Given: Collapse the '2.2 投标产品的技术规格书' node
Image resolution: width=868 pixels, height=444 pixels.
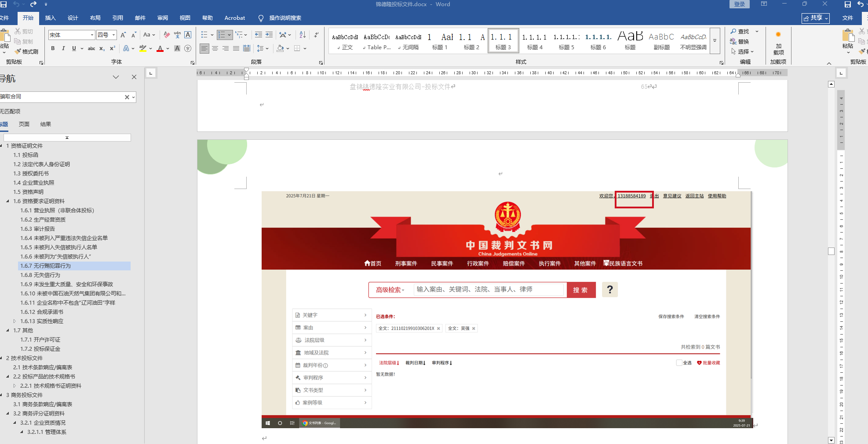Looking at the screenshot, I should click(7, 376).
